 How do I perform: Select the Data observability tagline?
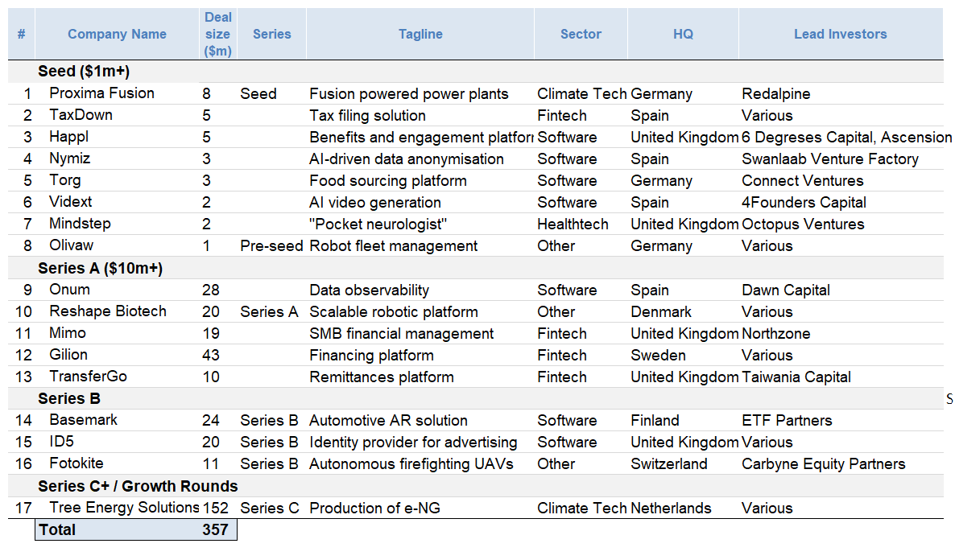tap(369, 290)
